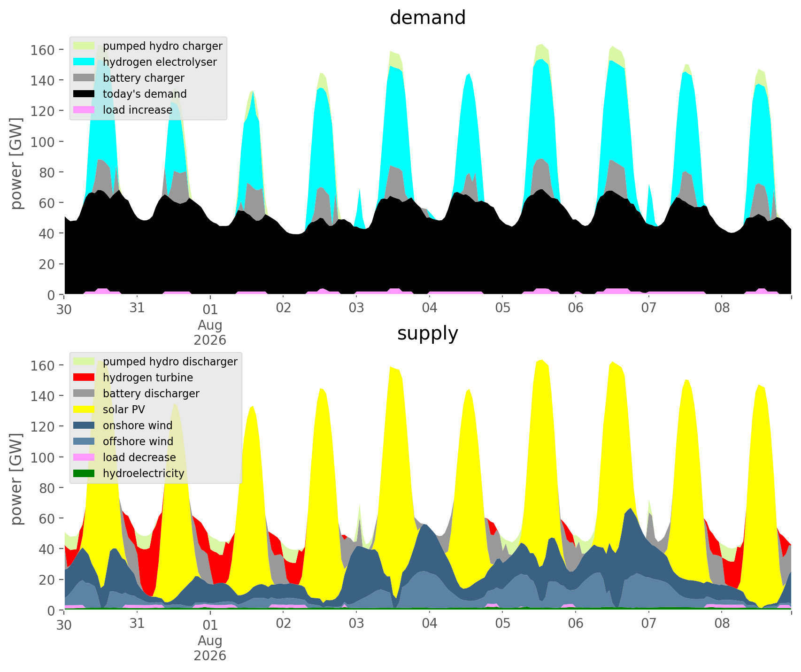The width and height of the screenshot is (801, 672).
Task: Click the '08' date tick under demand chart
Action: coord(722,309)
